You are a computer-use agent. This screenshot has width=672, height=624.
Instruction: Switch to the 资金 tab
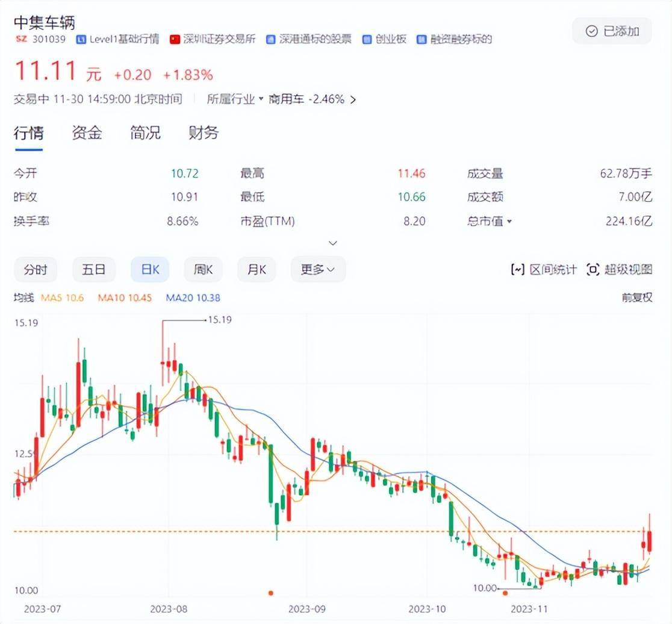[87, 133]
